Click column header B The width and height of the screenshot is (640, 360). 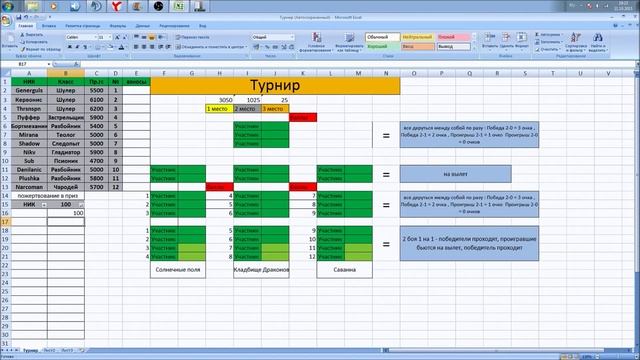[66, 73]
